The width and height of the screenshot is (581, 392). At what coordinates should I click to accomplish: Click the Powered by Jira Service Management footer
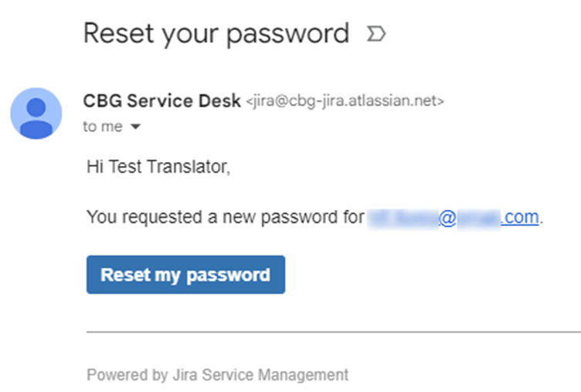tap(218, 374)
